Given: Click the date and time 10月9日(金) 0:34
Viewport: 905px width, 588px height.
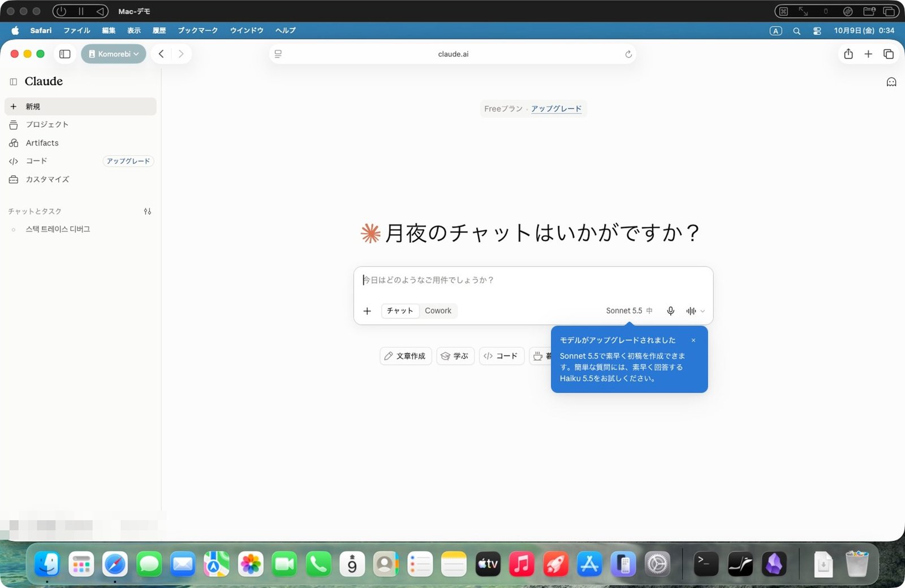Looking at the screenshot, I should 864,31.
